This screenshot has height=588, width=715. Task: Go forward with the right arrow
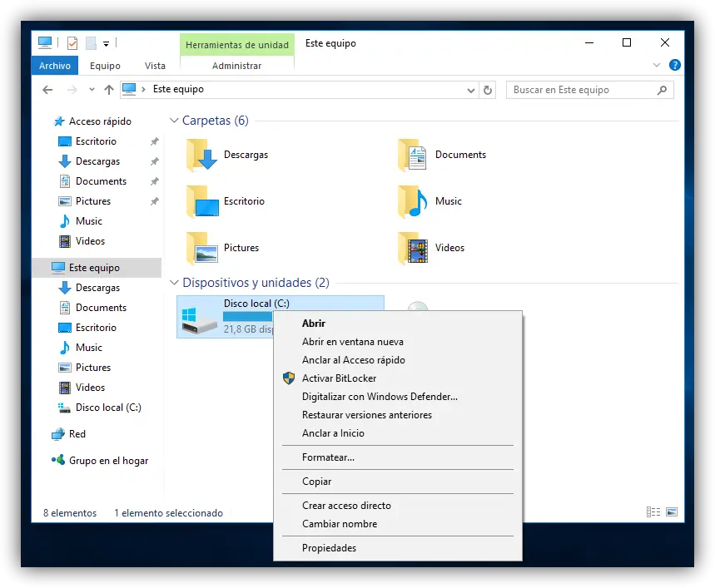(72, 90)
